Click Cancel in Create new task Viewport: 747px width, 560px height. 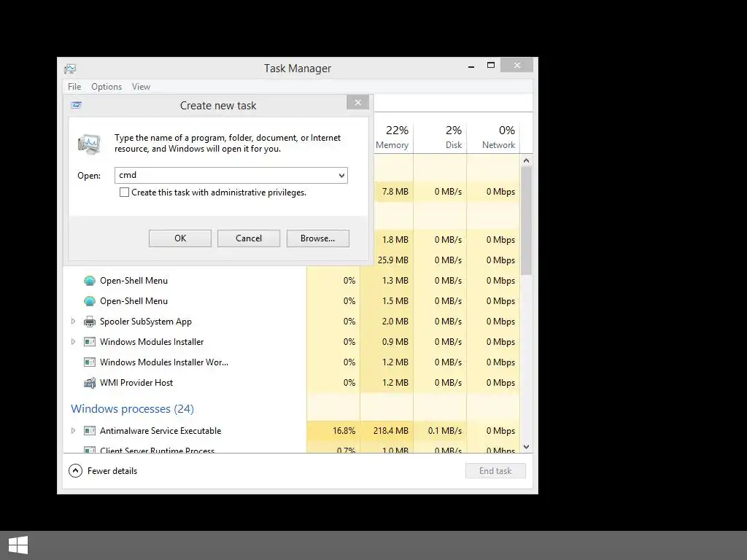[249, 238]
